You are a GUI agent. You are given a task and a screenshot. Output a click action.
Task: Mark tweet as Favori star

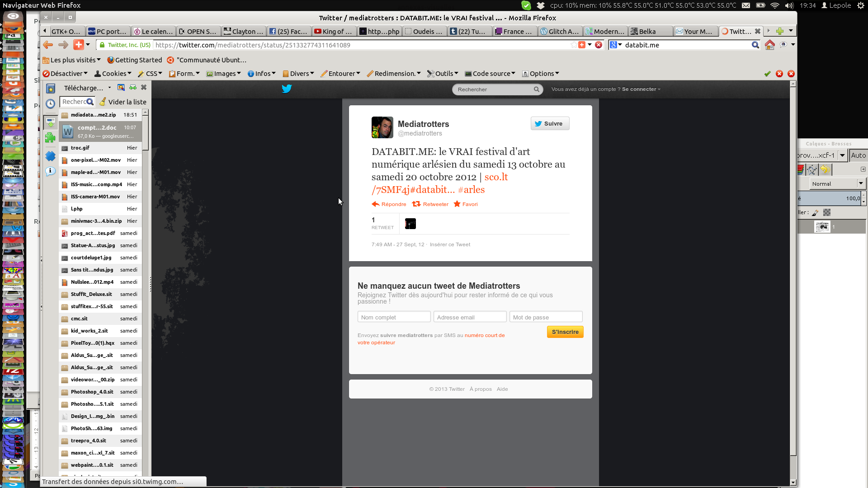coord(457,204)
